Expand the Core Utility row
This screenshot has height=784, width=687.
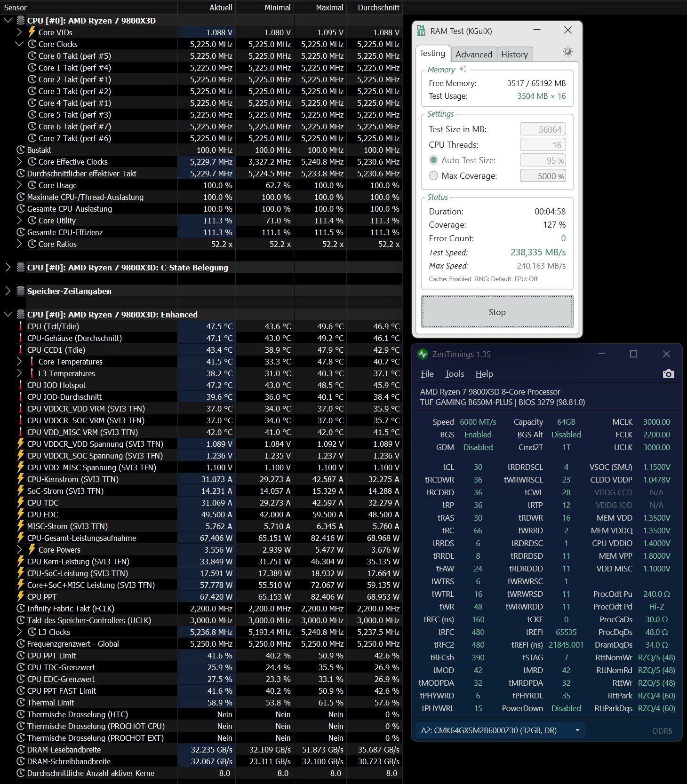coord(19,221)
